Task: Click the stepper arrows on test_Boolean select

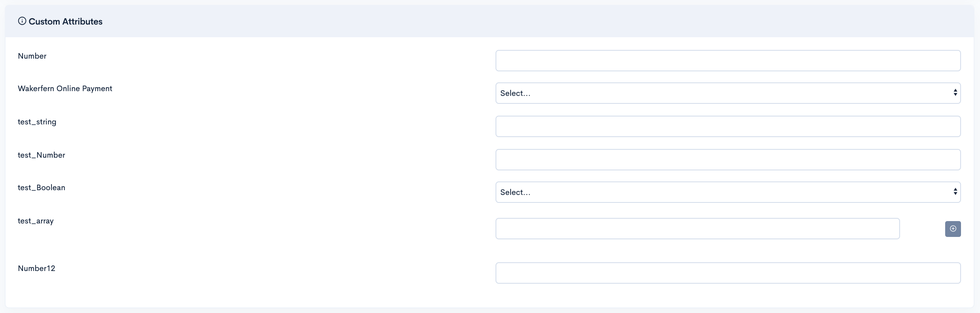Action: click(x=955, y=192)
